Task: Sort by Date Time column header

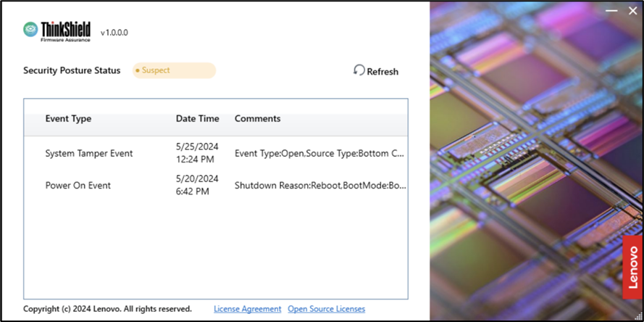Action: [198, 119]
